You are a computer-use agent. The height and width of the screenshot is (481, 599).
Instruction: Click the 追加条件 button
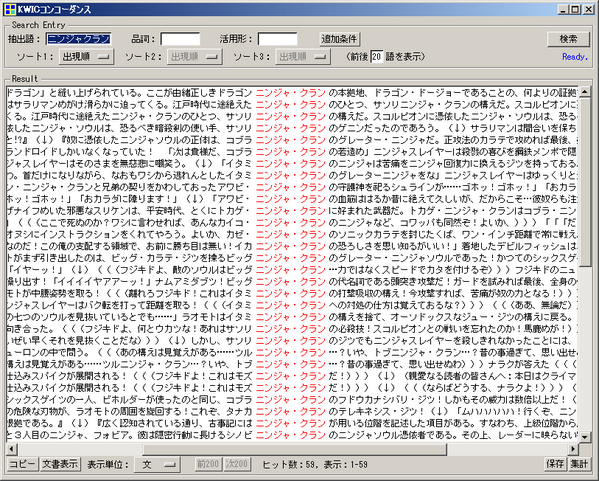coord(339,39)
